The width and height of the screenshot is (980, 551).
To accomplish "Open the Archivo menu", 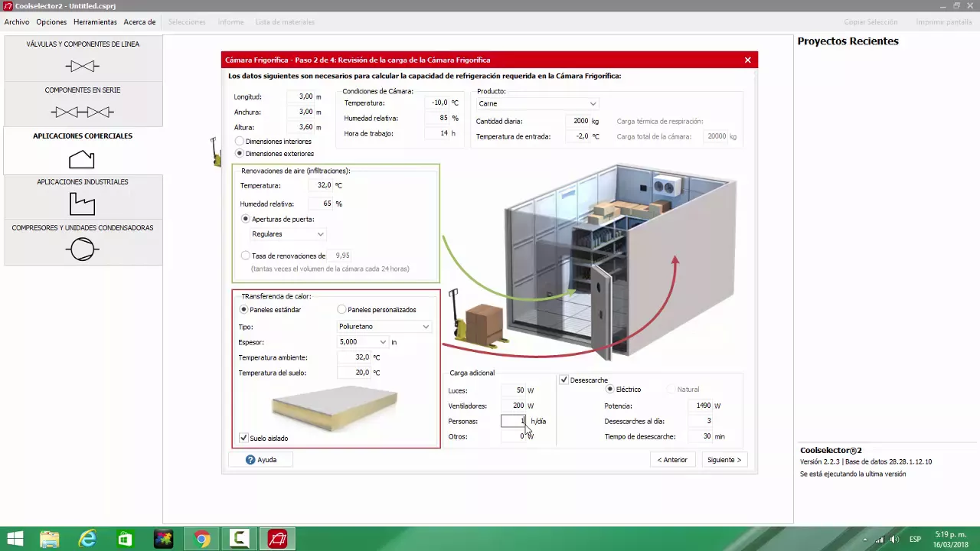I will (x=17, y=22).
